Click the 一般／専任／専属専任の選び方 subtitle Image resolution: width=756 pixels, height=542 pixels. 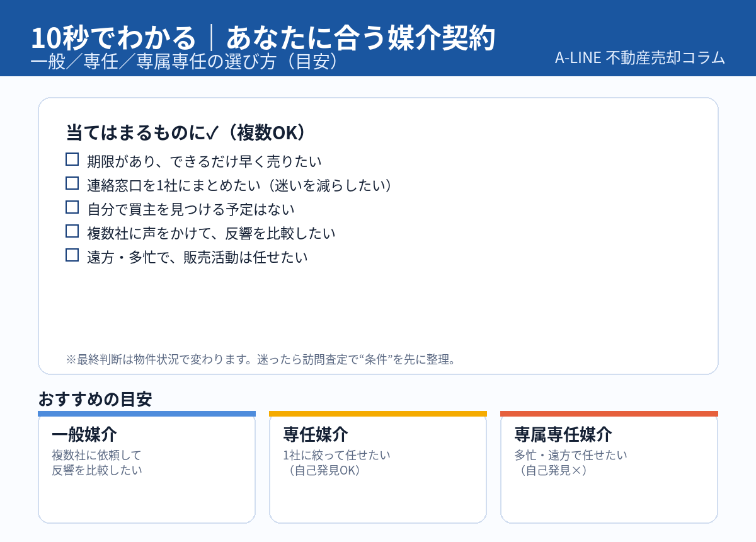point(188,61)
